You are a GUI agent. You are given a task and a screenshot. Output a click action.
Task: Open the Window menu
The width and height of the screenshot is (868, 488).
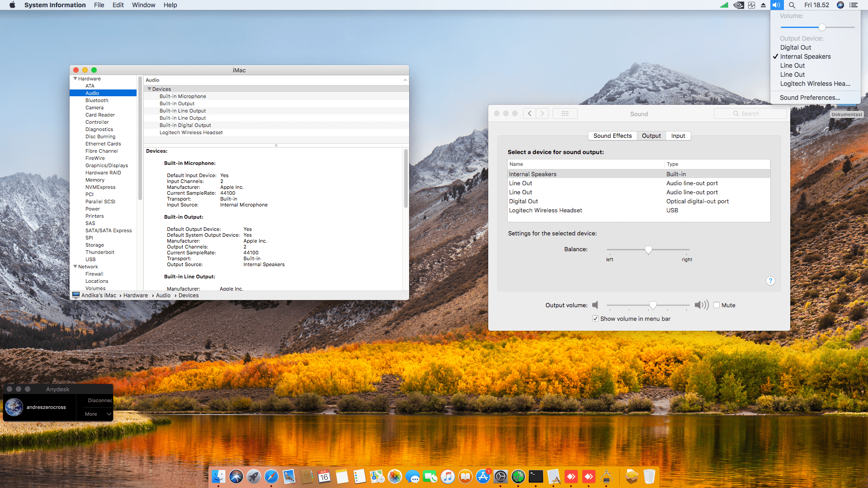(143, 5)
